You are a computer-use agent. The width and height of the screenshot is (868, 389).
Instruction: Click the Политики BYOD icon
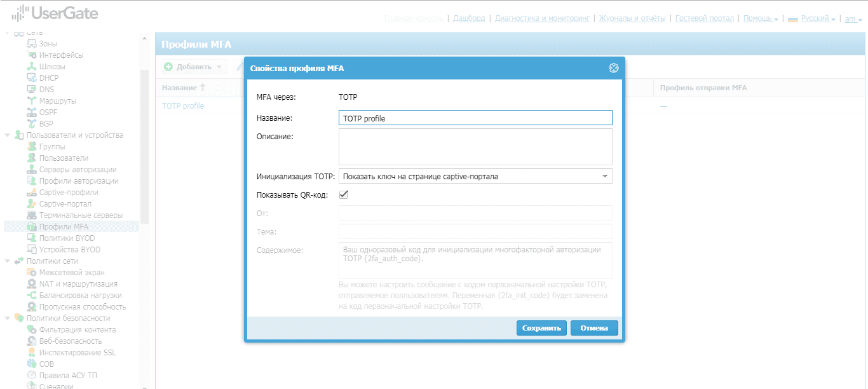click(32, 238)
